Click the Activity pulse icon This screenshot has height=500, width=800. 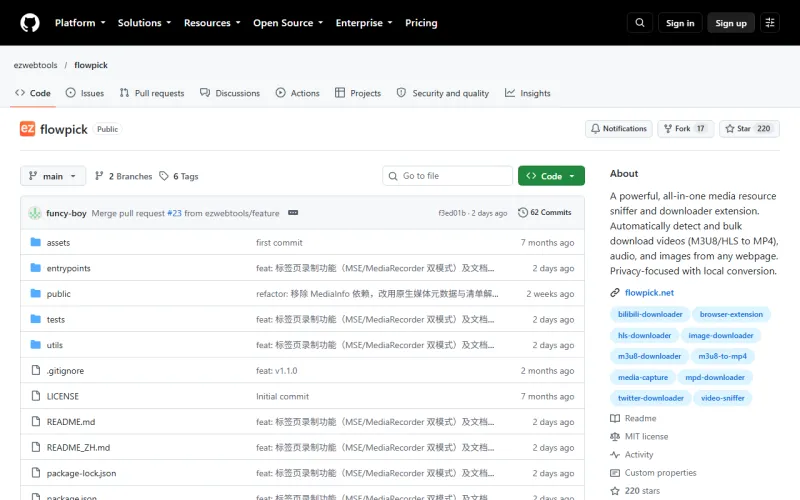(615, 455)
